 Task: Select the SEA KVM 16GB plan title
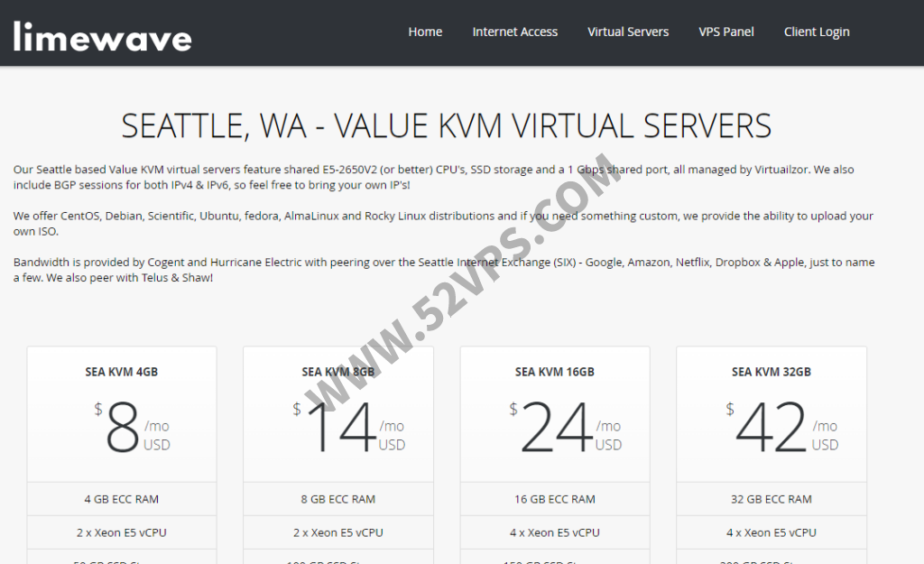tap(555, 372)
